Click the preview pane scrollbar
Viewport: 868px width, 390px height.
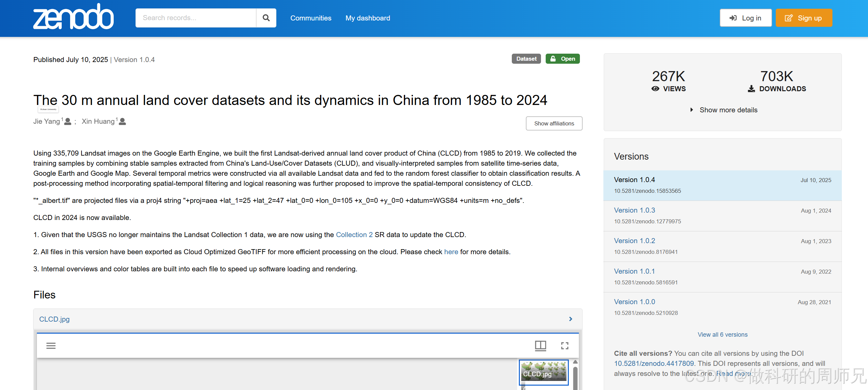tap(576, 377)
